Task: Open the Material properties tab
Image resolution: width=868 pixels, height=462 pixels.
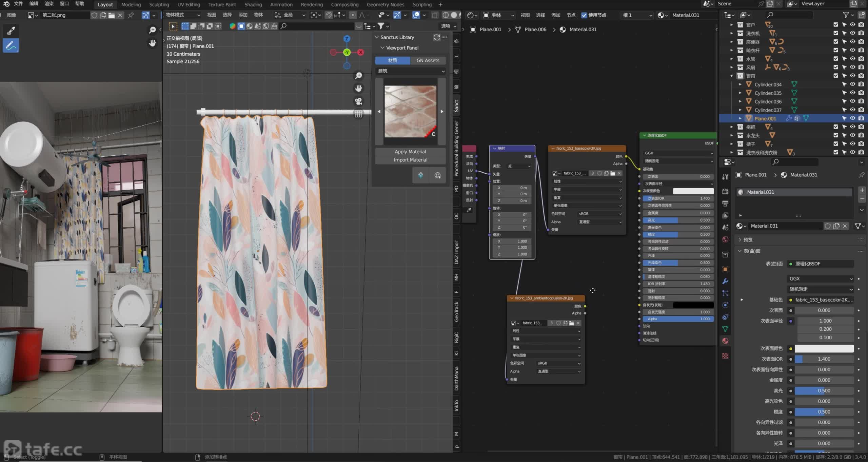Action: tap(725, 341)
